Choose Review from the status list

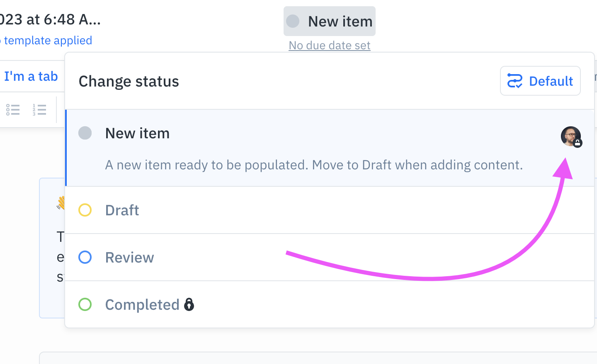point(129,258)
